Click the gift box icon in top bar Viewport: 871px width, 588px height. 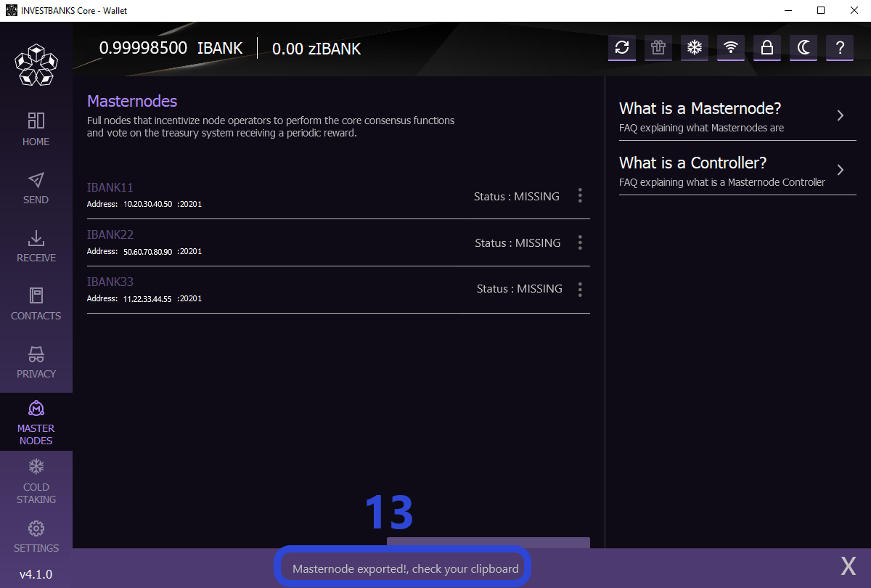658,48
